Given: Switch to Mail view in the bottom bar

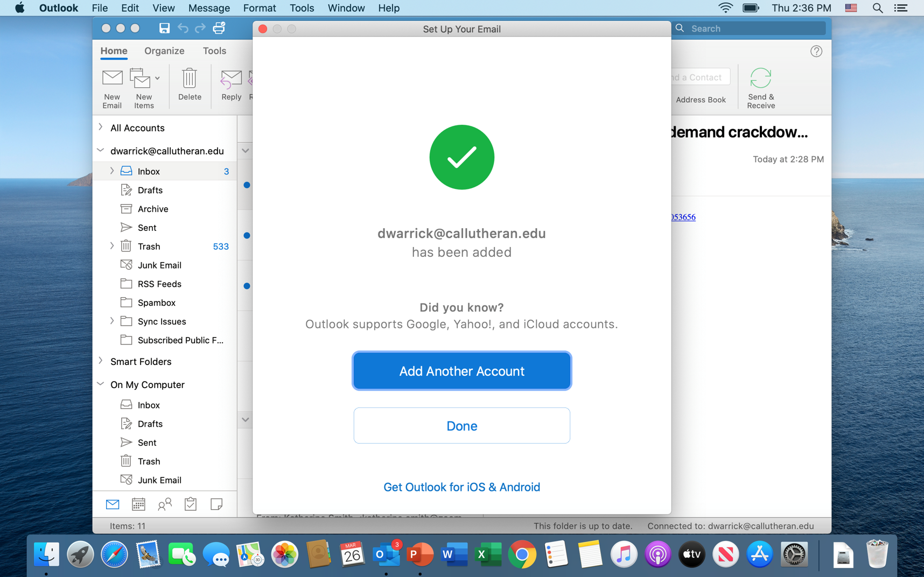Looking at the screenshot, I should [113, 504].
